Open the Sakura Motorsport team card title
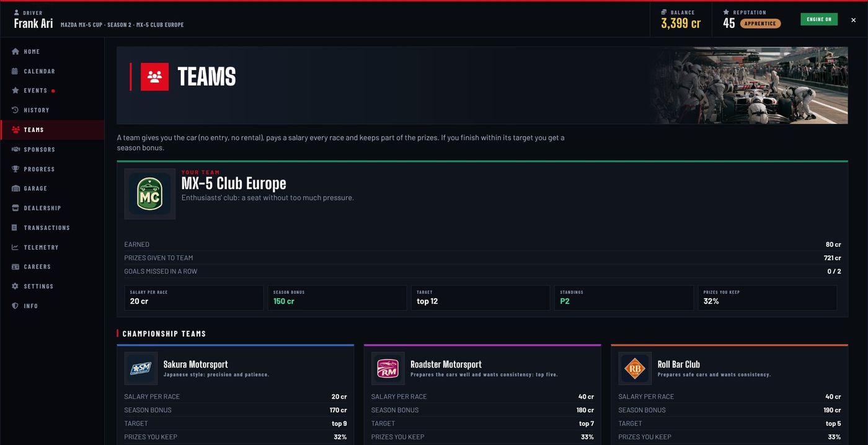The width and height of the screenshot is (868, 445). pos(195,364)
